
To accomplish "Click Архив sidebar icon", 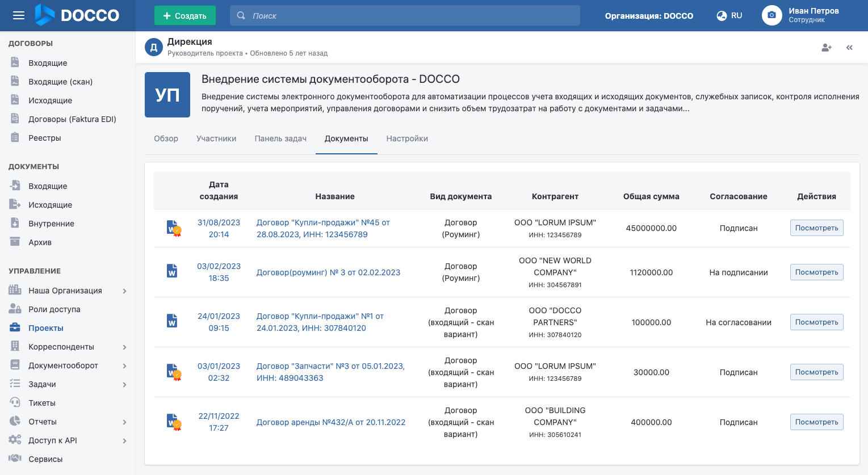I will pos(15,242).
